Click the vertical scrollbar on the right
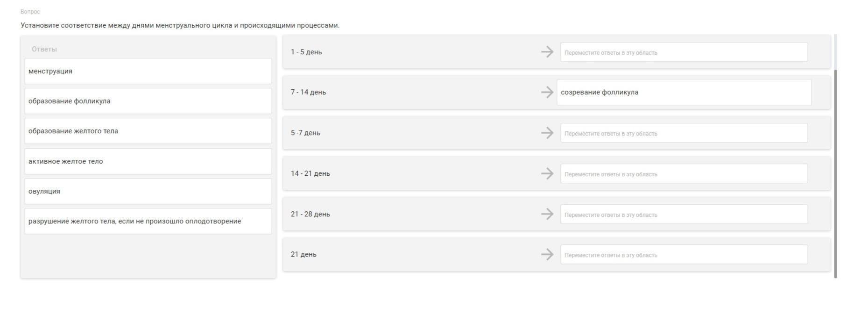This screenshot has height=315, width=868. click(835, 173)
